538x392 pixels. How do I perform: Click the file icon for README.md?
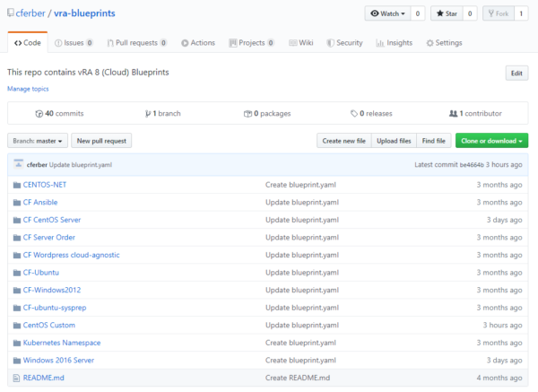coord(16,378)
